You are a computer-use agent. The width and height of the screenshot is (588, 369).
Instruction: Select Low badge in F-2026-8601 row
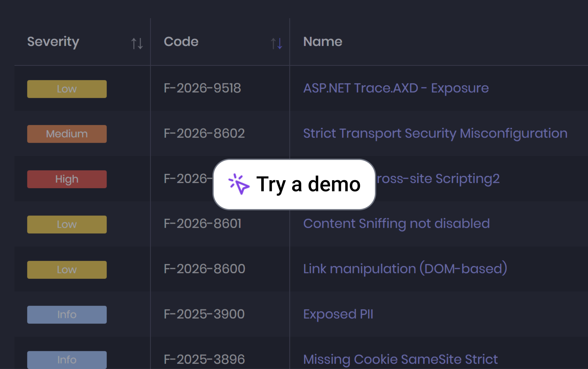(67, 224)
